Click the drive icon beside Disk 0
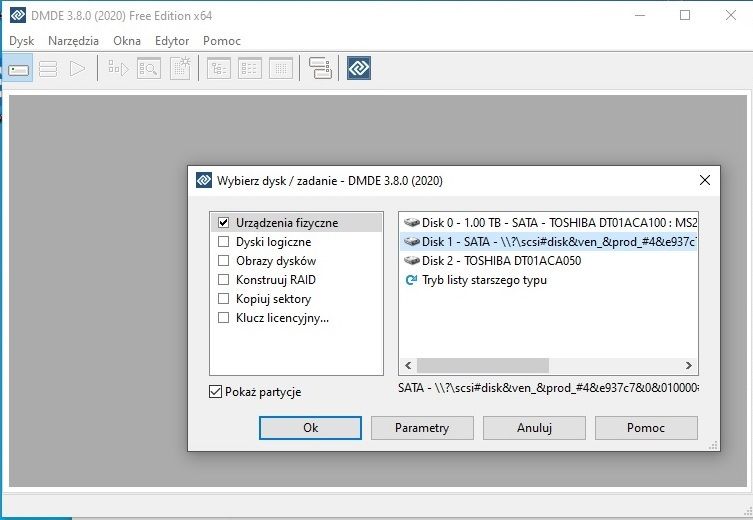 [412, 222]
